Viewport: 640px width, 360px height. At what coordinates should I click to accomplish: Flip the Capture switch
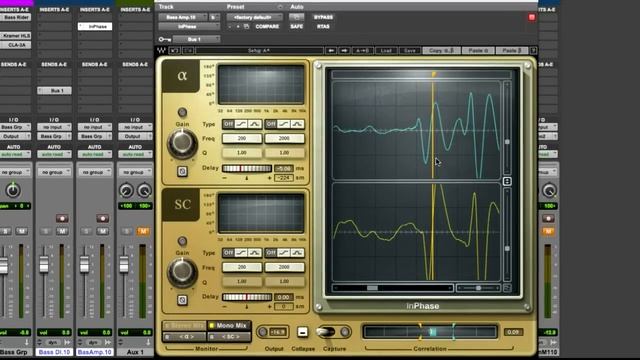[x=326, y=332]
